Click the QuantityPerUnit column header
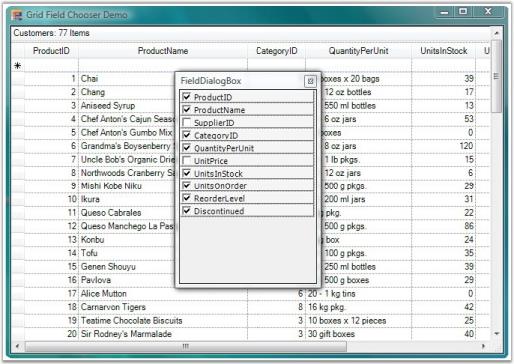The image size is (514, 364). pyautogui.click(x=358, y=51)
